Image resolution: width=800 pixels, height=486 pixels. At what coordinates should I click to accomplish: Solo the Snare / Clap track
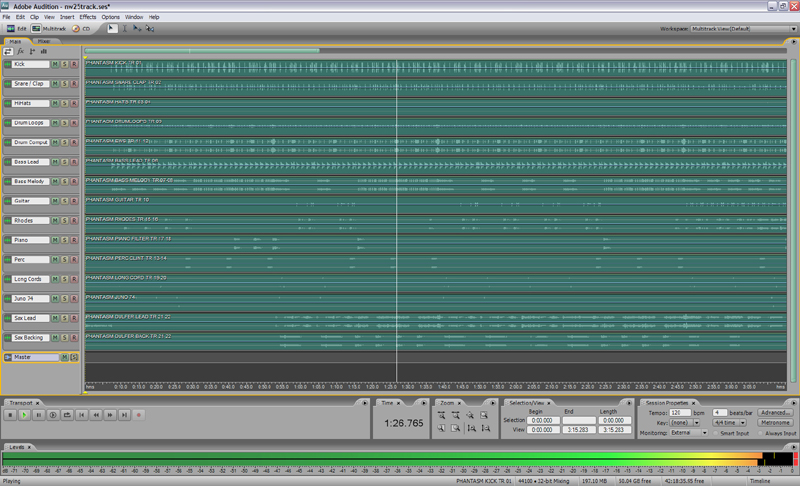(x=65, y=84)
